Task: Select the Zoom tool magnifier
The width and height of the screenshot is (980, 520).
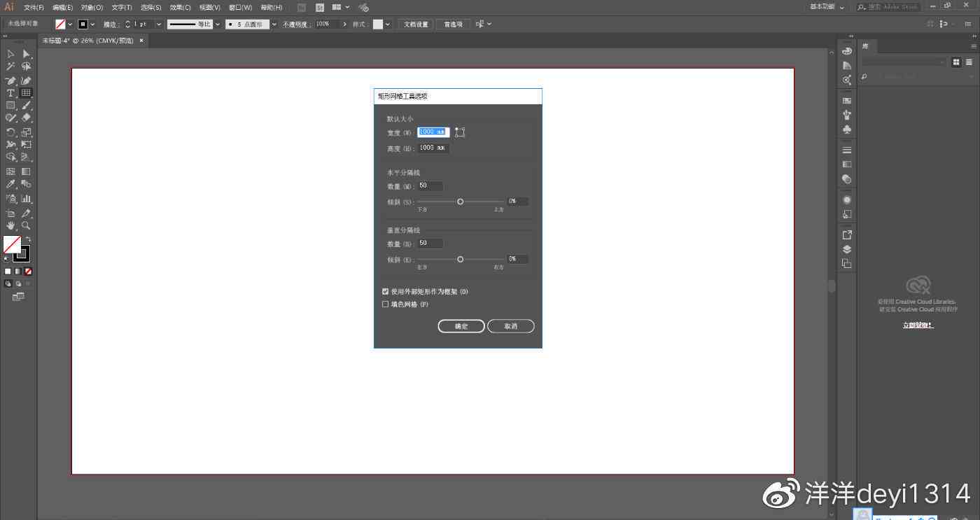Action: tap(26, 226)
